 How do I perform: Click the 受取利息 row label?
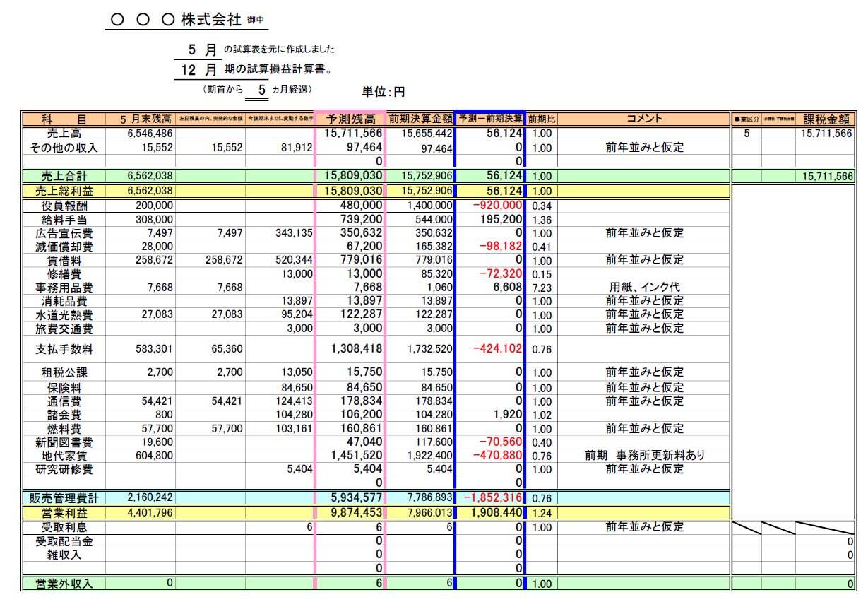pos(64,527)
